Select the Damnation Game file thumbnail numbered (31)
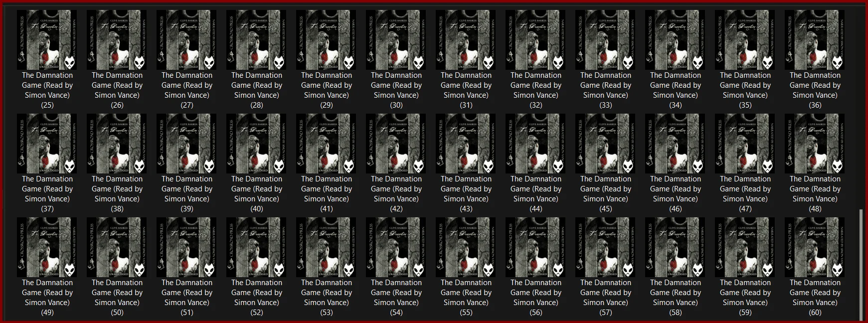868x323 pixels. click(466, 40)
